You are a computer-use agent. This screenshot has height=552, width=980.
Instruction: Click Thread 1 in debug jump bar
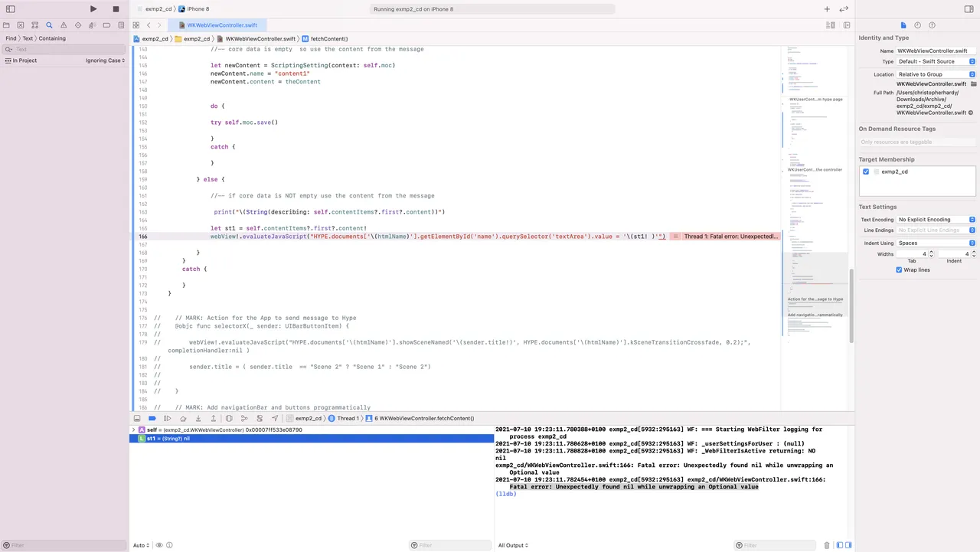pos(342,419)
